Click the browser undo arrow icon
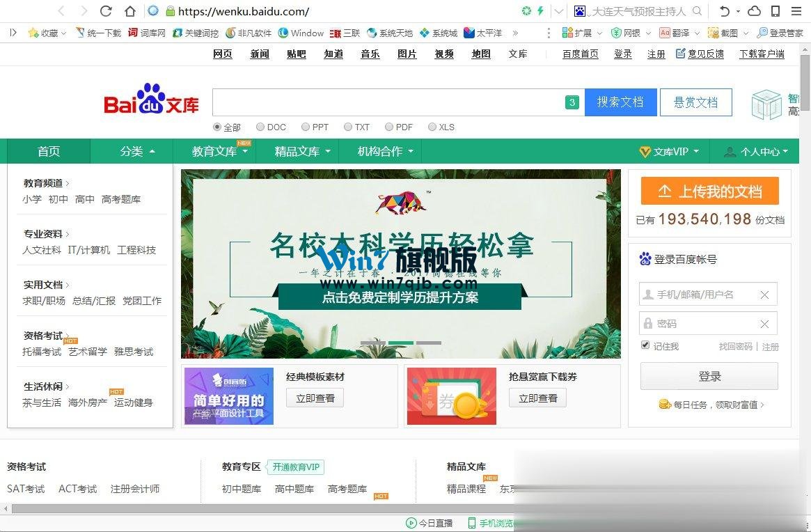The image size is (811, 532). point(725,11)
